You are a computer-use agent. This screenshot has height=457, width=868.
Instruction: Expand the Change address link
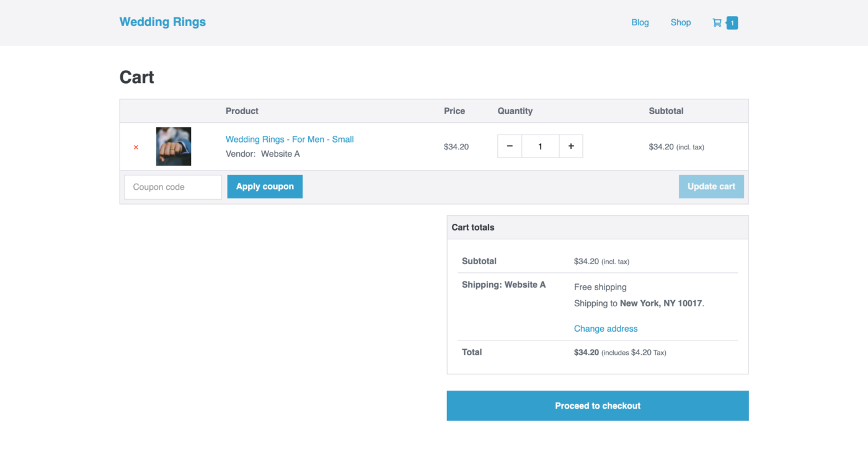[605, 329]
